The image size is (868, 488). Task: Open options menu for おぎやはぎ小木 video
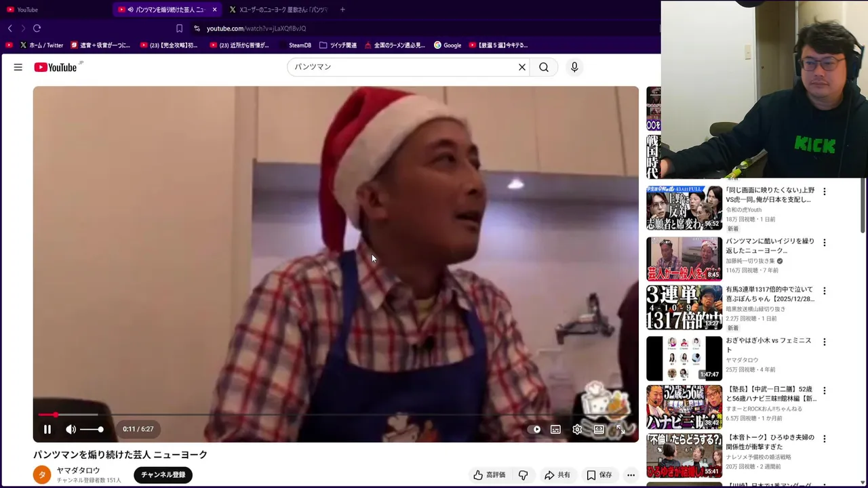[825, 342]
